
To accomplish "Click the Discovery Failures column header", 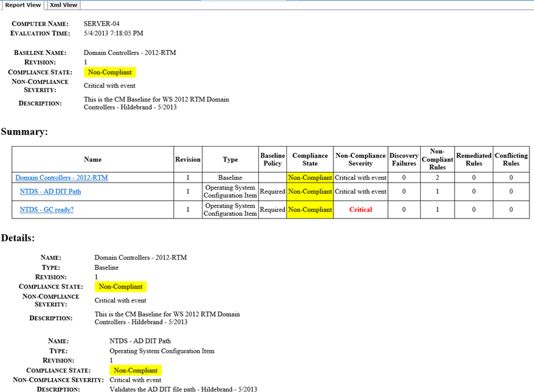I will coord(404,159).
